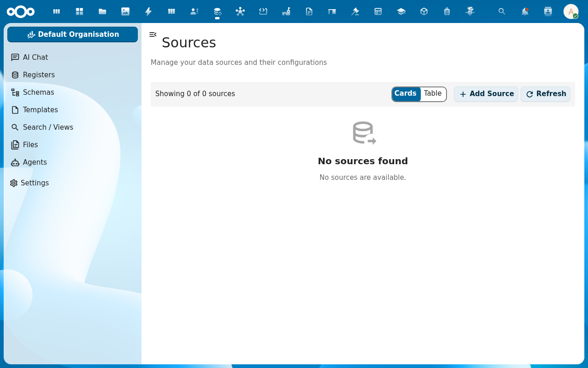Click the Refresh button
The height and width of the screenshot is (368, 588).
point(546,94)
